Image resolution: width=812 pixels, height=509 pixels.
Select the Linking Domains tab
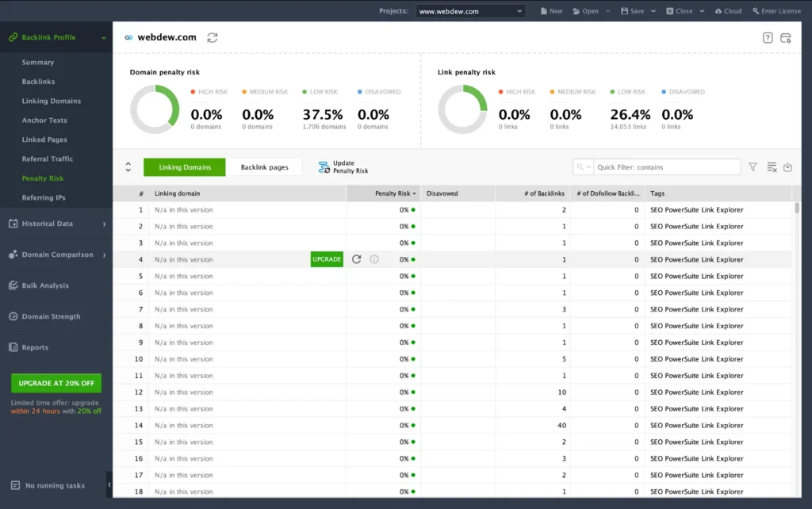click(185, 167)
